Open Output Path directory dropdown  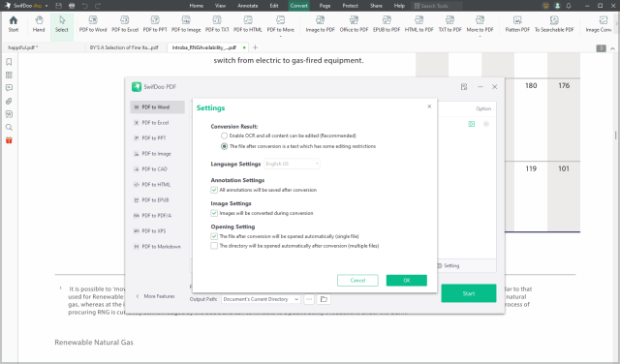(261, 299)
